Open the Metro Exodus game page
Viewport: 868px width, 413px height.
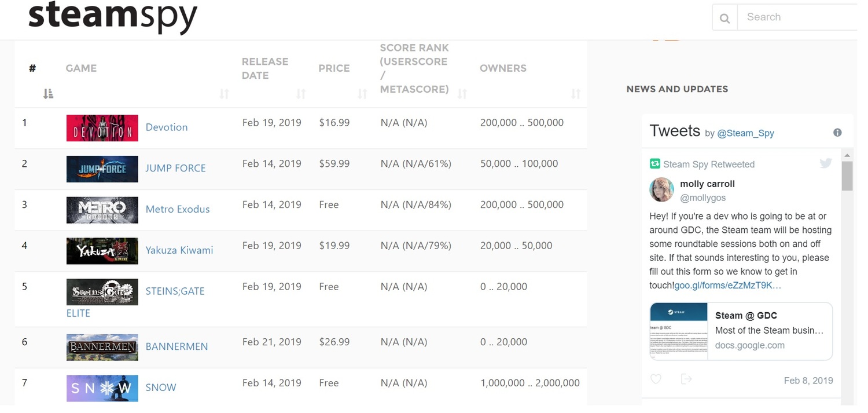tap(178, 209)
